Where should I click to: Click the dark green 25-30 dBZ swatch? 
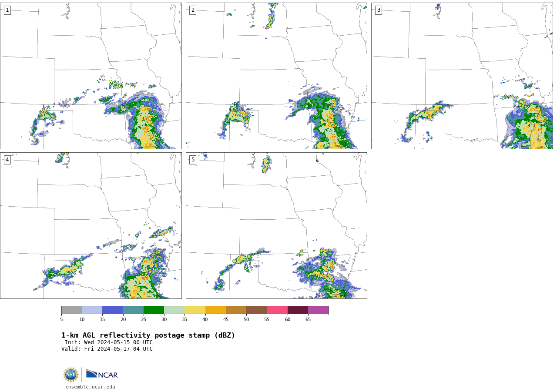tap(154, 310)
